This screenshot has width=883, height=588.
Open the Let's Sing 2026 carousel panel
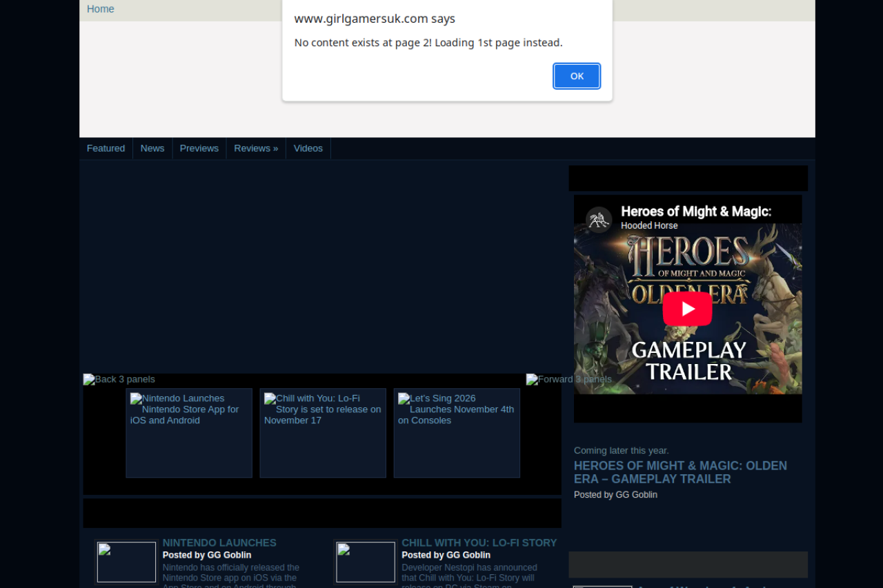(x=457, y=433)
